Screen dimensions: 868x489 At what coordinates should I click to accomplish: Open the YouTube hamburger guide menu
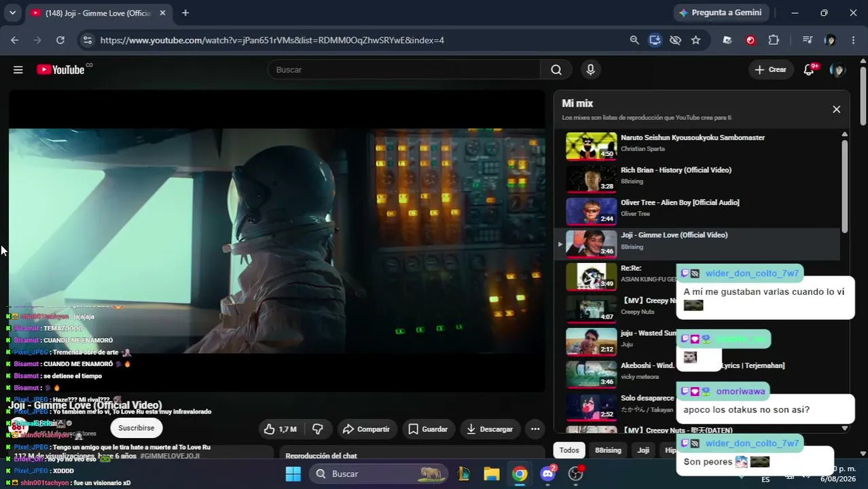18,69
